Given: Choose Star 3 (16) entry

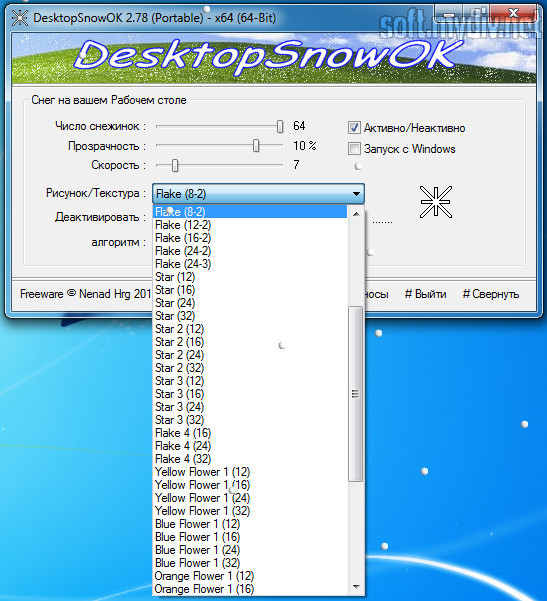Looking at the screenshot, I should tap(250, 394).
